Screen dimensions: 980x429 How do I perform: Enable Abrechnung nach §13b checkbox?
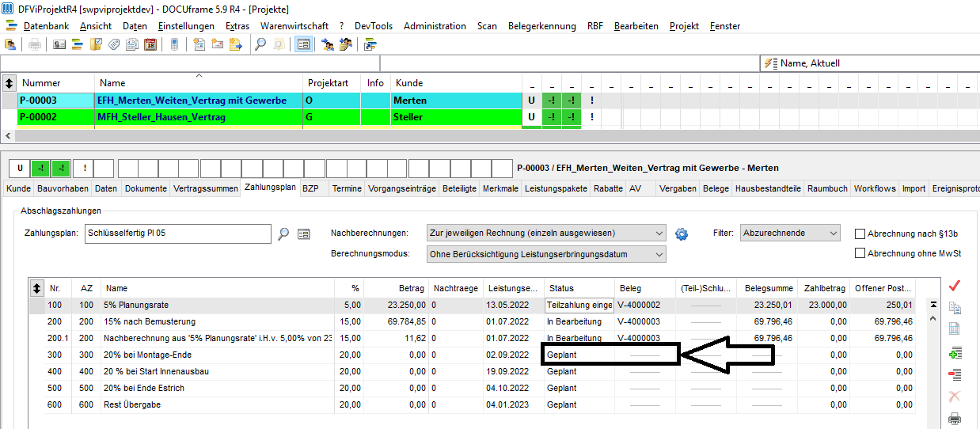tap(860, 233)
